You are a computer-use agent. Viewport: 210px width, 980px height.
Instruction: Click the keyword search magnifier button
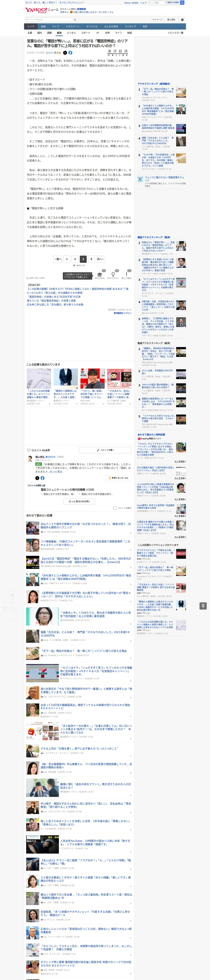[x=75, y=20]
